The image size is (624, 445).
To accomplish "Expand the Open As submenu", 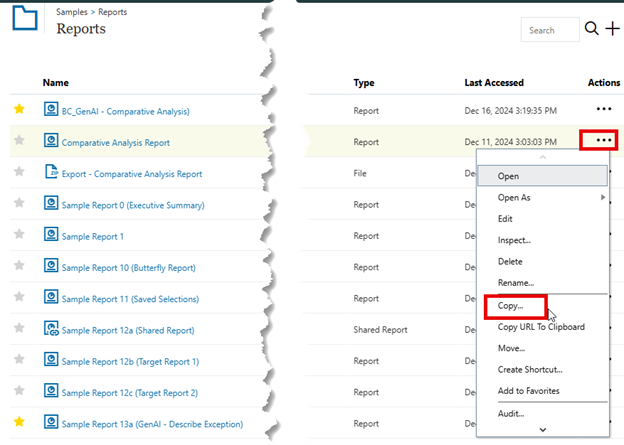I will 542,197.
